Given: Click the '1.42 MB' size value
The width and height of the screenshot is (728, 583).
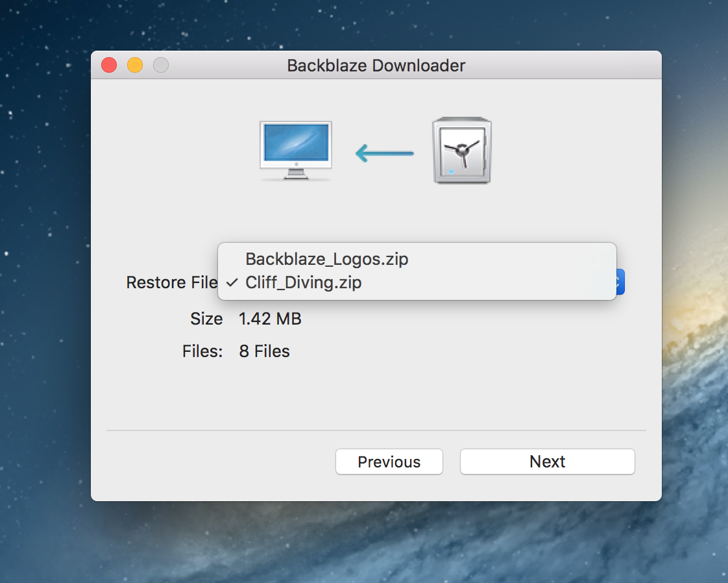Looking at the screenshot, I should click(x=270, y=319).
